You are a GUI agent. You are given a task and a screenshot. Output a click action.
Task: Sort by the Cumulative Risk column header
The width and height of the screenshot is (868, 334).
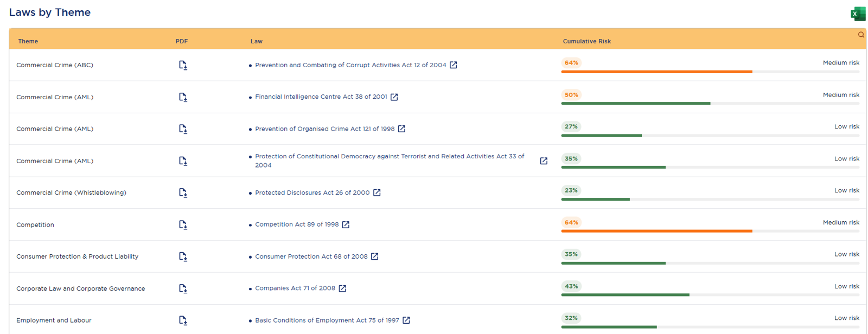point(587,41)
